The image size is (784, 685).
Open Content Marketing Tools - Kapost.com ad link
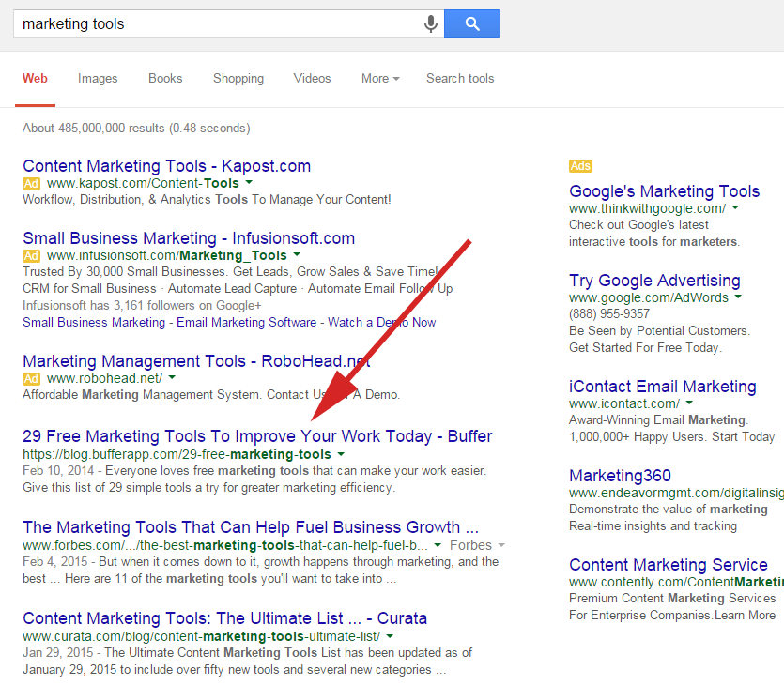tap(167, 166)
